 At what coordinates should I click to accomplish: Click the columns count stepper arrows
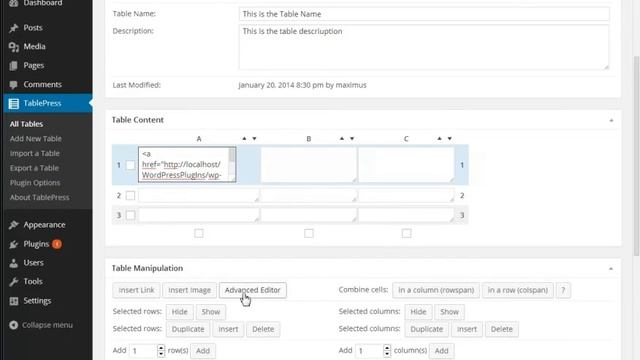pyautogui.click(x=387, y=351)
